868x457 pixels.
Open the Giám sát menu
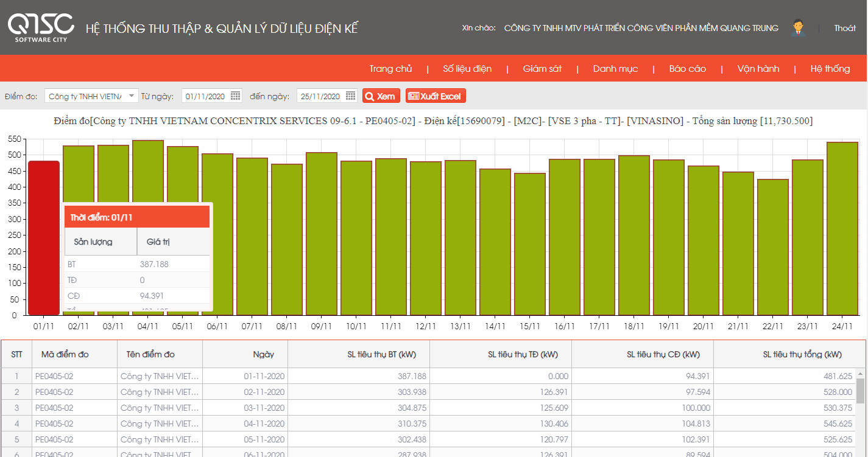(x=542, y=69)
